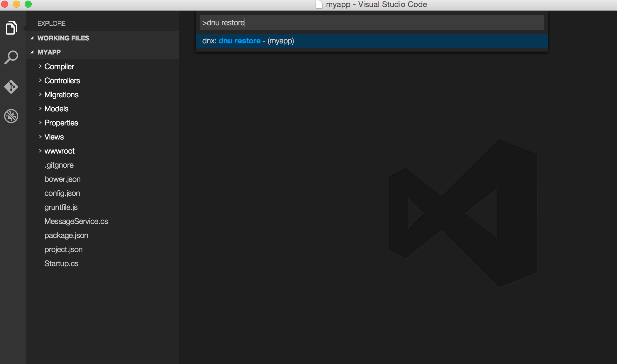Image resolution: width=617 pixels, height=364 pixels.
Task: Select the Migrations folder name
Action: 62,95
